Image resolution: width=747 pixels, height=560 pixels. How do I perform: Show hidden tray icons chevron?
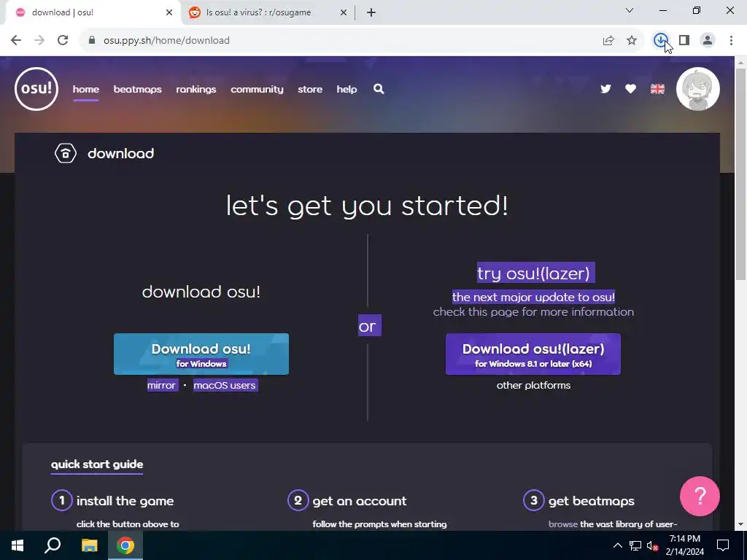(617, 545)
